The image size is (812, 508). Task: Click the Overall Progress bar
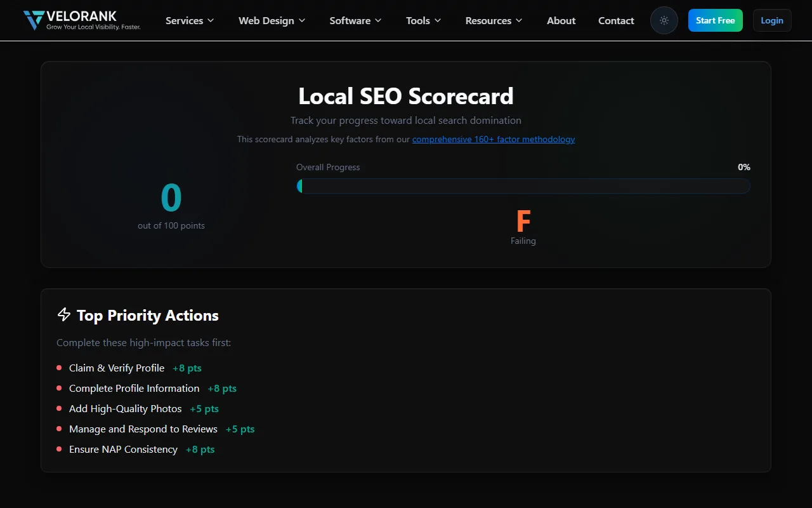click(523, 186)
